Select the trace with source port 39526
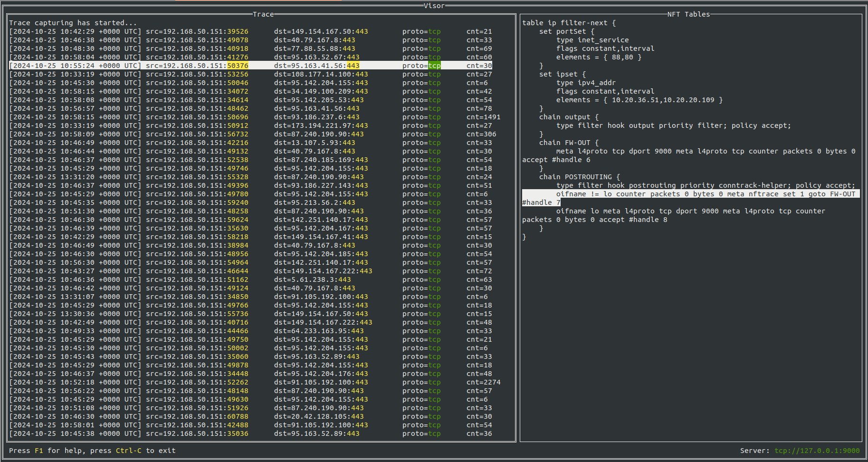Screen dimensions: 868x462 point(251,31)
